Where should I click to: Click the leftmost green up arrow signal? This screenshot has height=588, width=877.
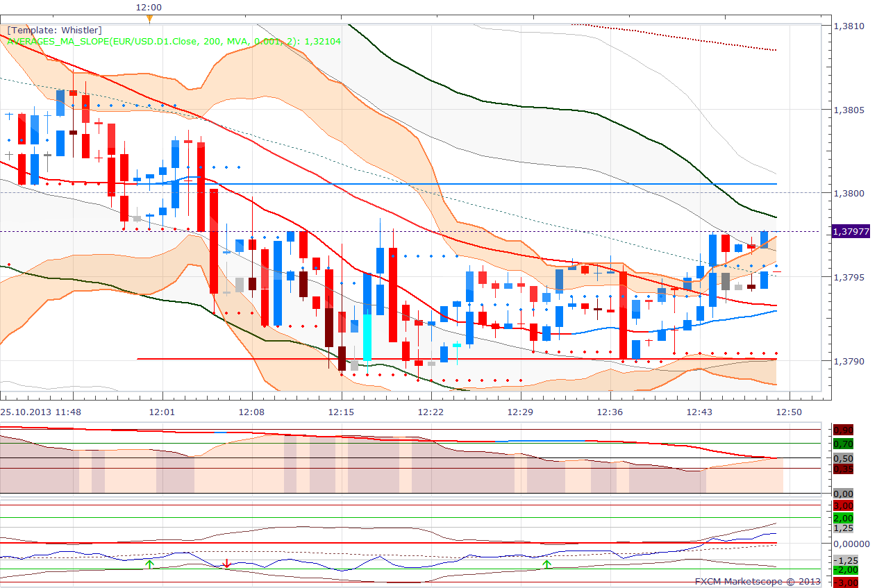click(x=149, y=564)
